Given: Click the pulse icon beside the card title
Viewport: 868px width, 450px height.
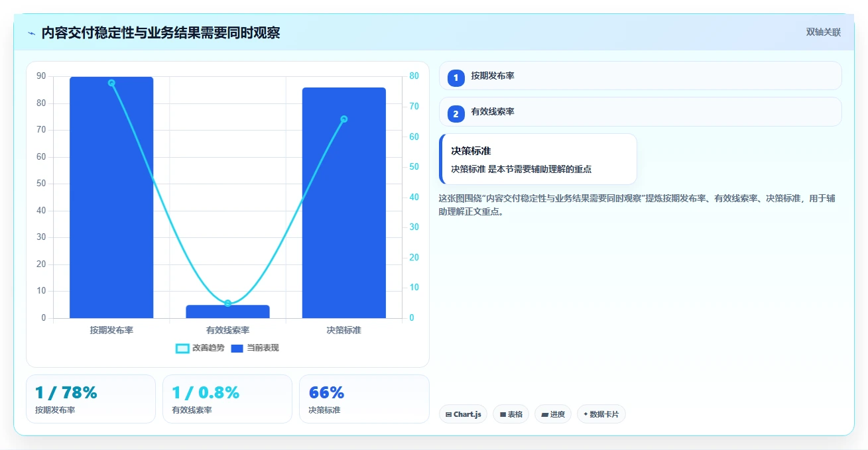Looking at the screenshot, I should [32, 33].
